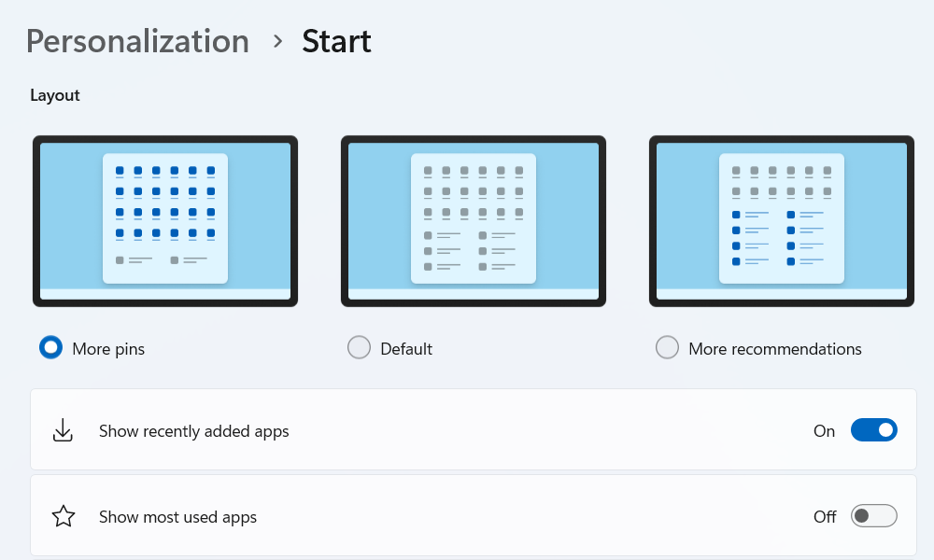
Task: Select the More pins radio button
Action: tap(50, 348)
